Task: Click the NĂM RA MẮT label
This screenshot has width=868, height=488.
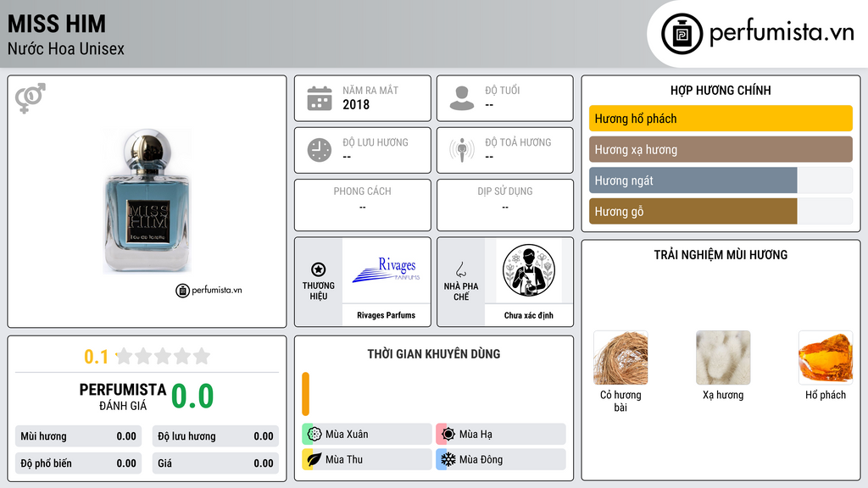Action: coord(370,90)
